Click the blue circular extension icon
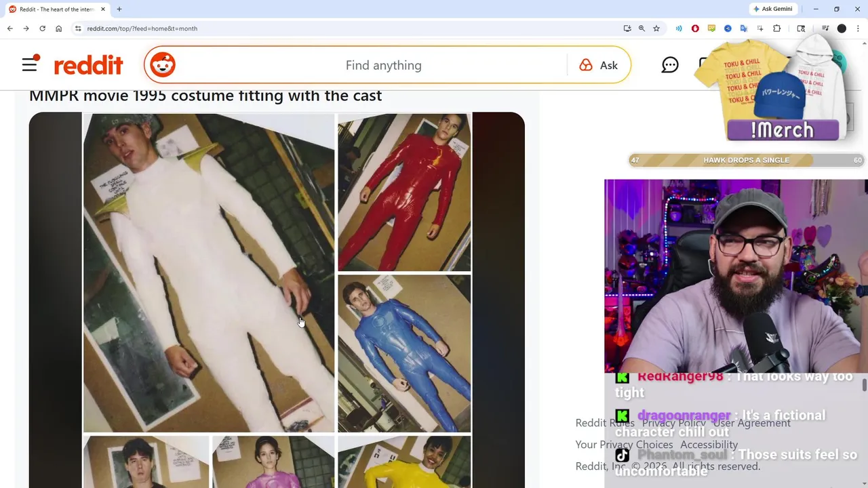 (x=728, y=28)
